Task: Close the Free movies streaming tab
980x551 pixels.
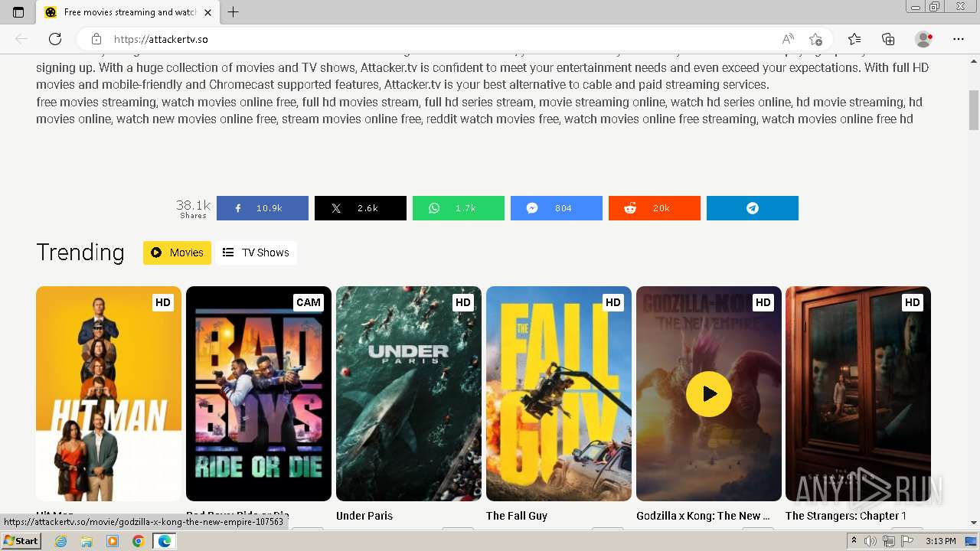Action: tap(207, 12)
